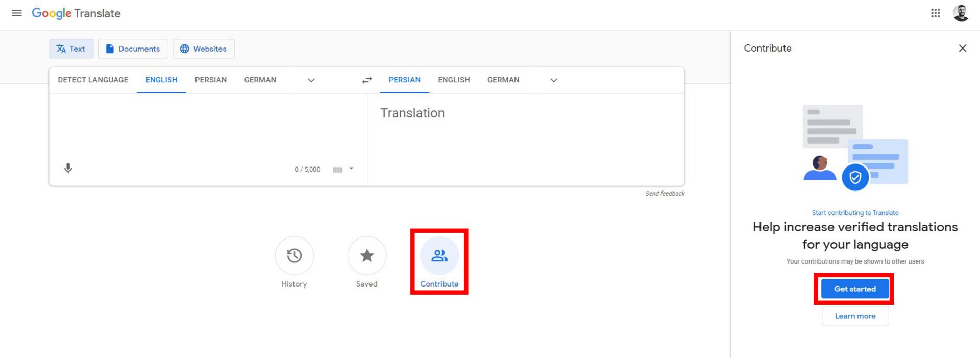Open input tools dropdown arrow

(x=351, y=169)
